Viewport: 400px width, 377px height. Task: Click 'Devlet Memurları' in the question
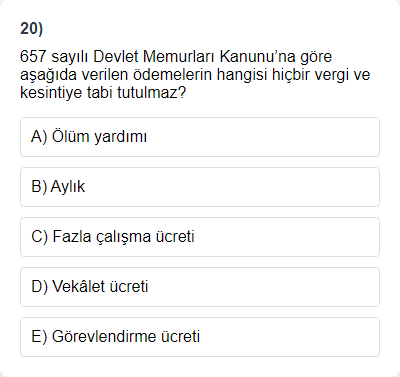[154, 57]
